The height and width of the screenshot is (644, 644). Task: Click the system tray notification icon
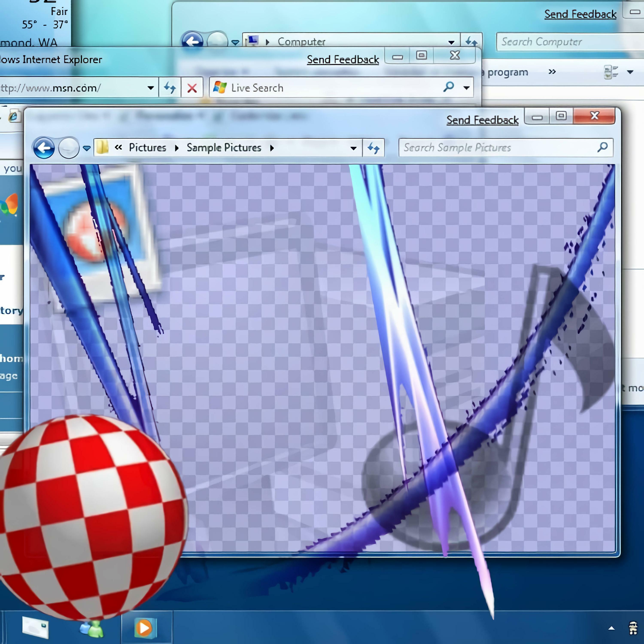(x=633, y=628)
